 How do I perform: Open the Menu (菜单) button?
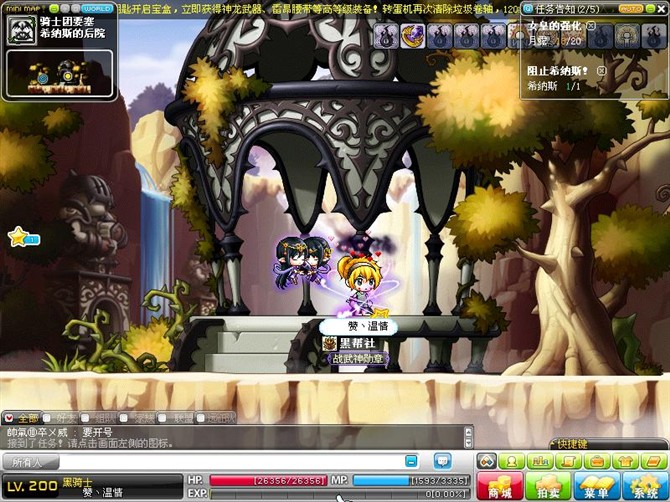(x=597, y=486)
